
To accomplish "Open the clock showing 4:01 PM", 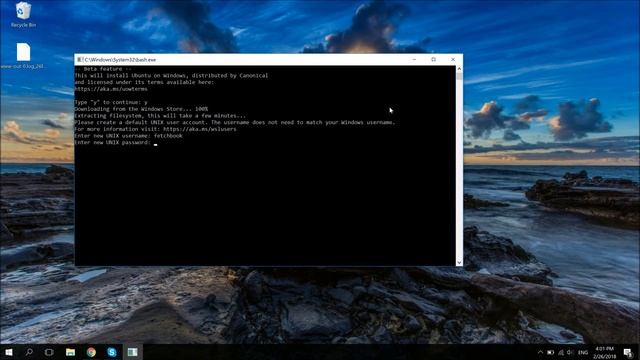I will click(604, 352).
